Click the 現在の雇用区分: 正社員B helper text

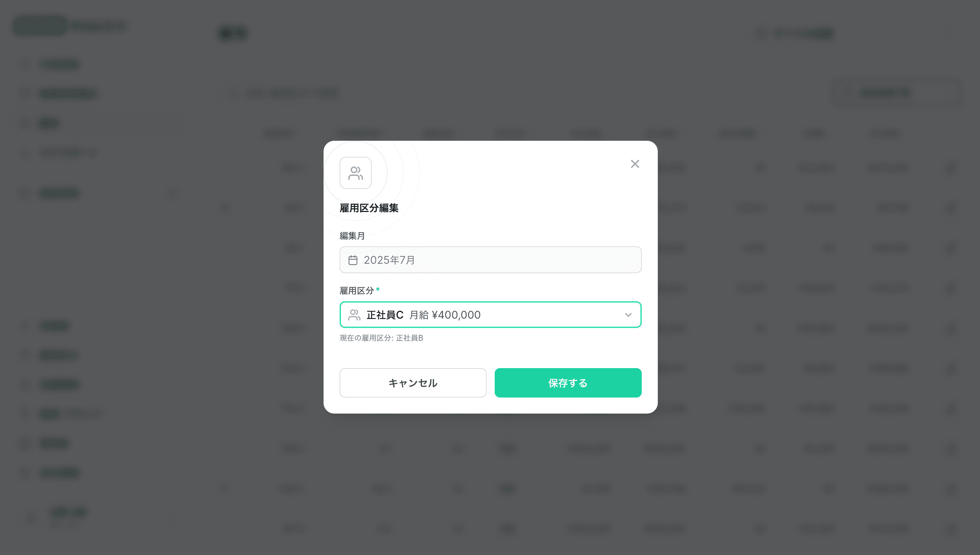(x=381, y=338)
